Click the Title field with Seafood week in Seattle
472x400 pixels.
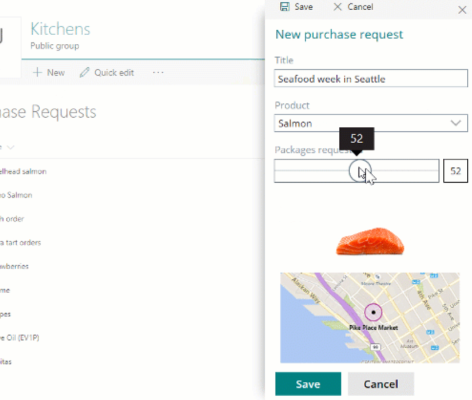pos(371,78)
